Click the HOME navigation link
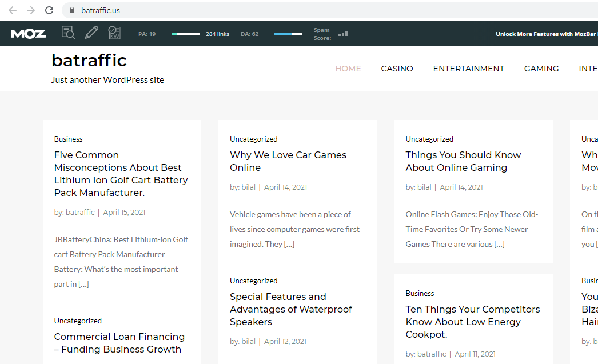 [x=348, y=69]
